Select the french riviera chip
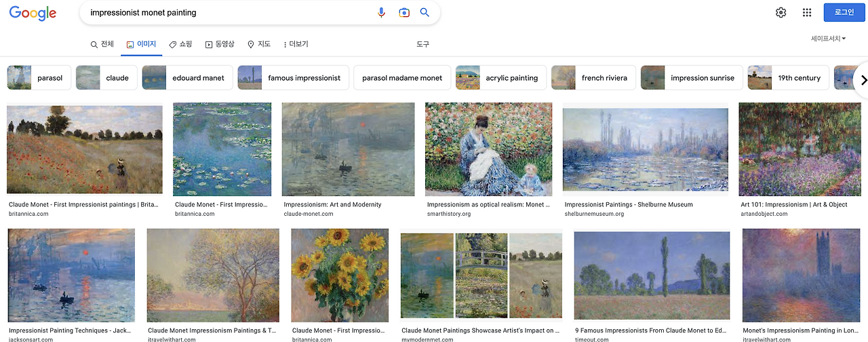This screenshot has width=868, height=342. pyautogui.click(x=593, y=78)
